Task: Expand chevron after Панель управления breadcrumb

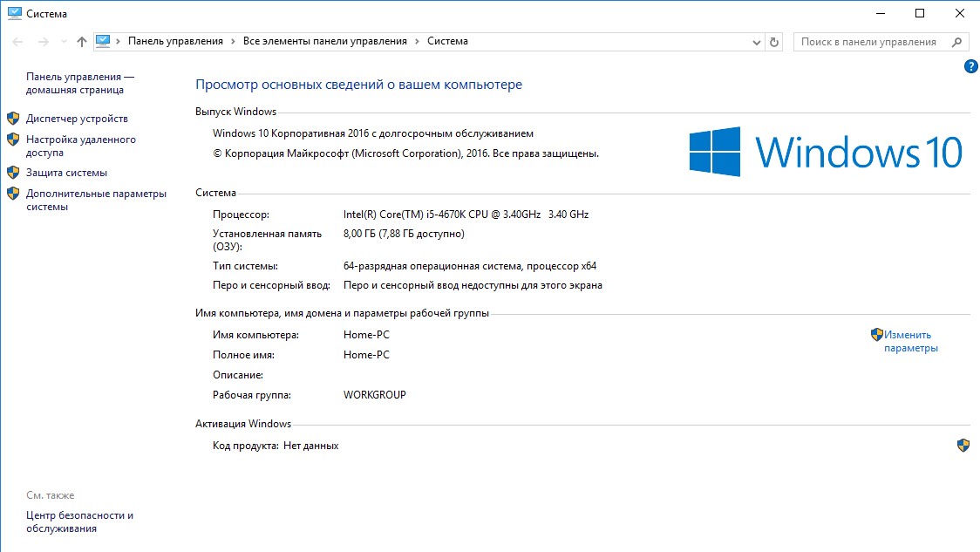Action: pyautogui.click(x=233, y=42)
